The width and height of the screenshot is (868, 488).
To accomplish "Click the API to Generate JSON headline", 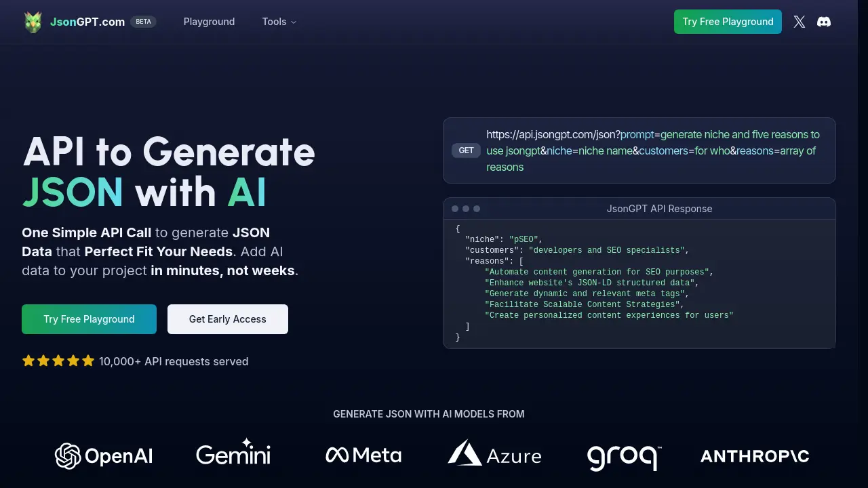I will pos(169,172).
